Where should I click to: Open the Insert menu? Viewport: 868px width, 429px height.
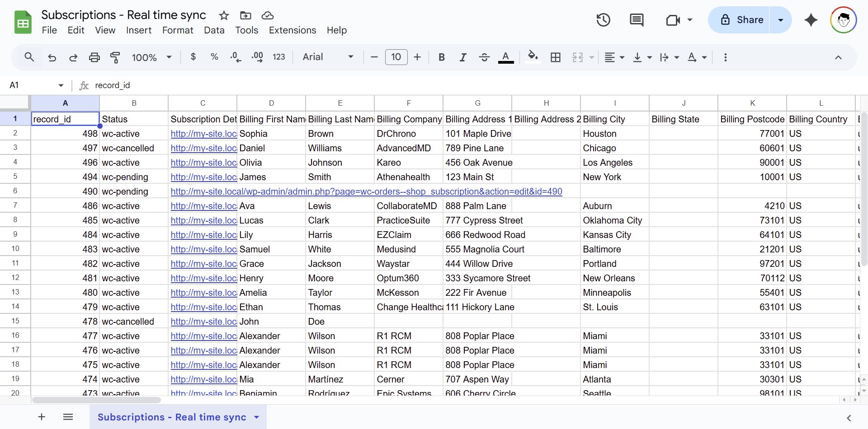pyautogui.click(x=139, y=30)
